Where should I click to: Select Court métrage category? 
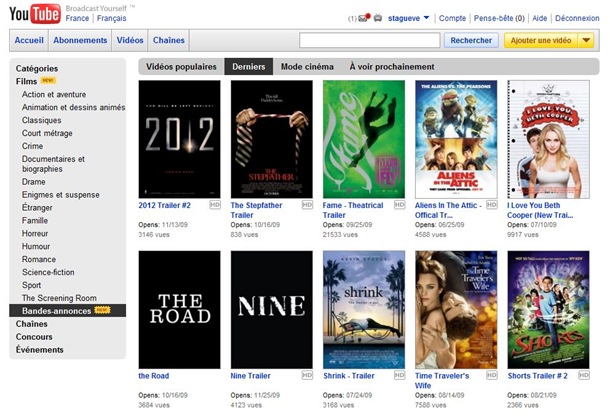(x=47, y=133)
